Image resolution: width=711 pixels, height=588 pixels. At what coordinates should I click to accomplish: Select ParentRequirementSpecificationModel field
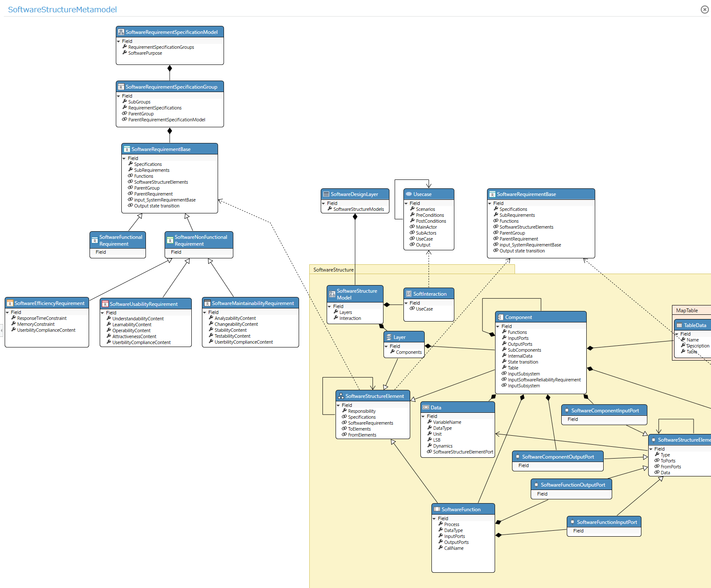coord(167,120)
